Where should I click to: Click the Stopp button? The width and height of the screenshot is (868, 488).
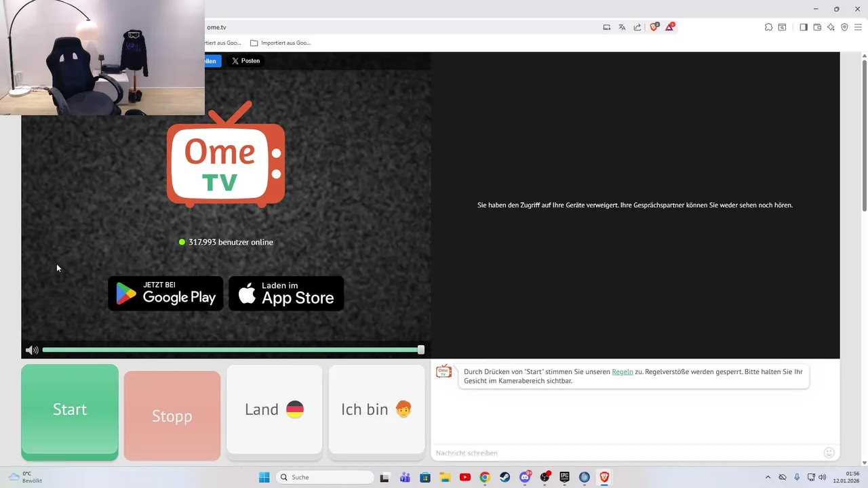pyautogui.click(x=172, y=415)
